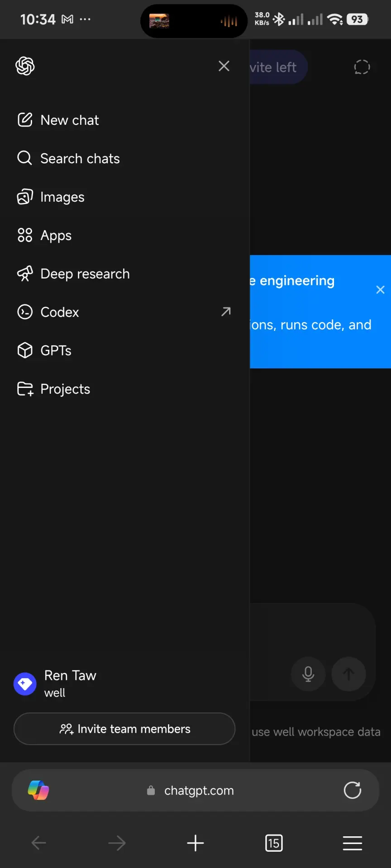Tap the ChatGPT logo icon
Screen dimensions: 391x868
pyautogui.click(x=25, y=66)
